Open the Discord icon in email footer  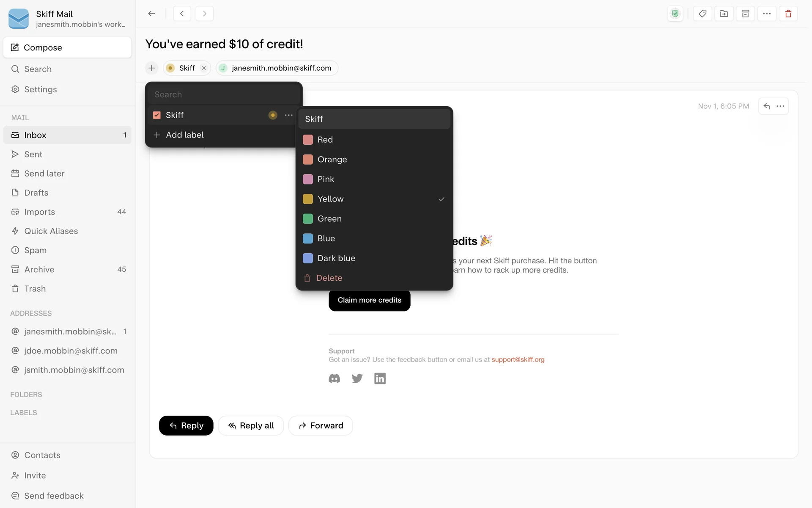[x=334, y=378]
